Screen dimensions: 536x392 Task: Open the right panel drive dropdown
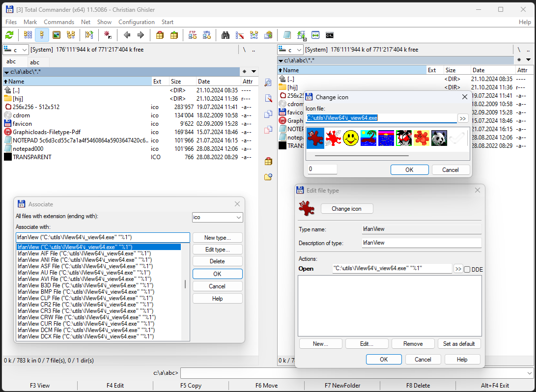click(x=290, y=50)
